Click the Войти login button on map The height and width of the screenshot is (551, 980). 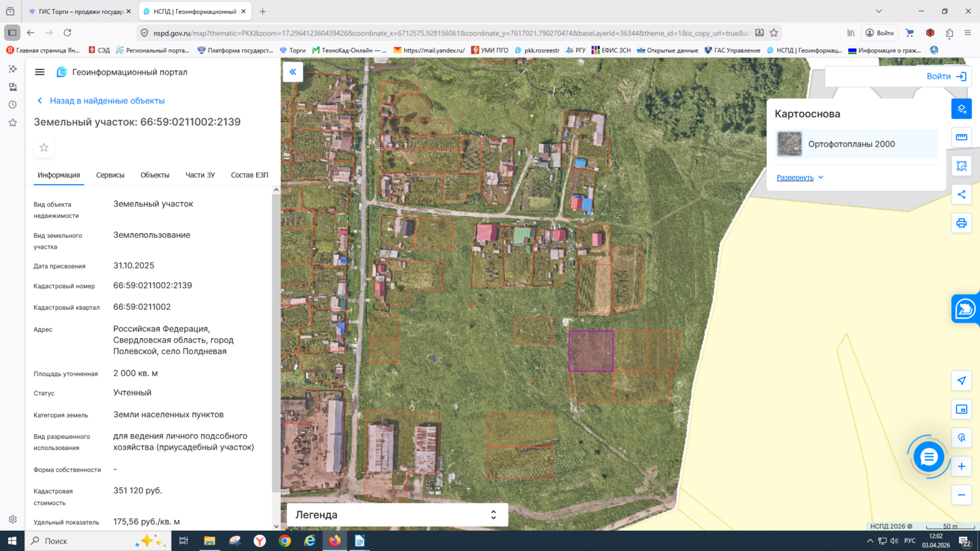(946, 77)
